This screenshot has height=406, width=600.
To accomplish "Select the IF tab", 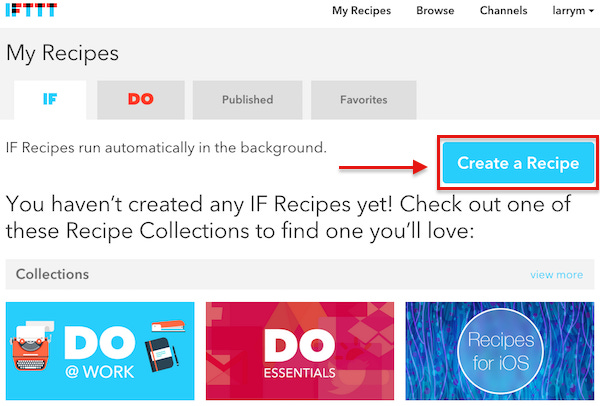I will tap(50, 100).
